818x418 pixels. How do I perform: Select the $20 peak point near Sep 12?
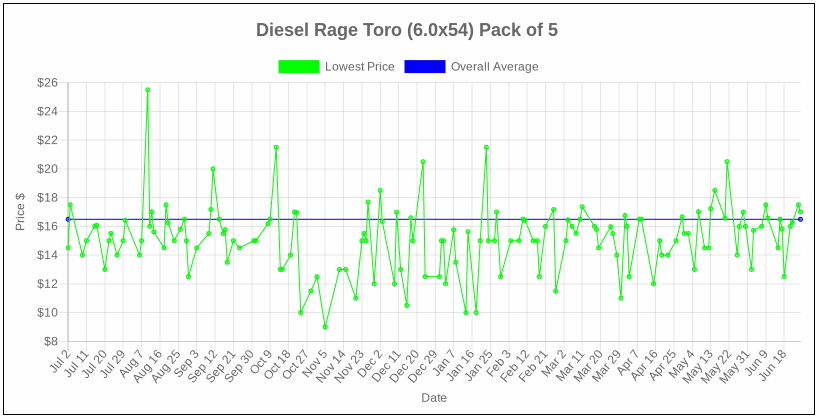[x=213, y=169]
